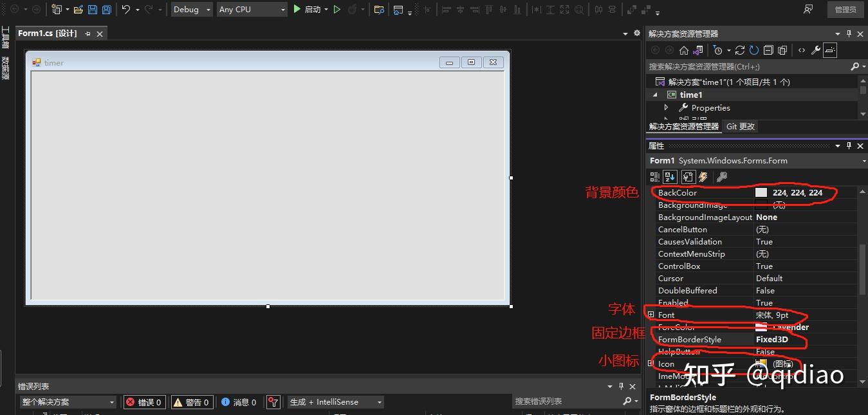The height and width of the screenshot is (415, 868).
Task: Click the wrench Properties icon in Solution Explorer toolbar
Action: click(x=816, y=50)
